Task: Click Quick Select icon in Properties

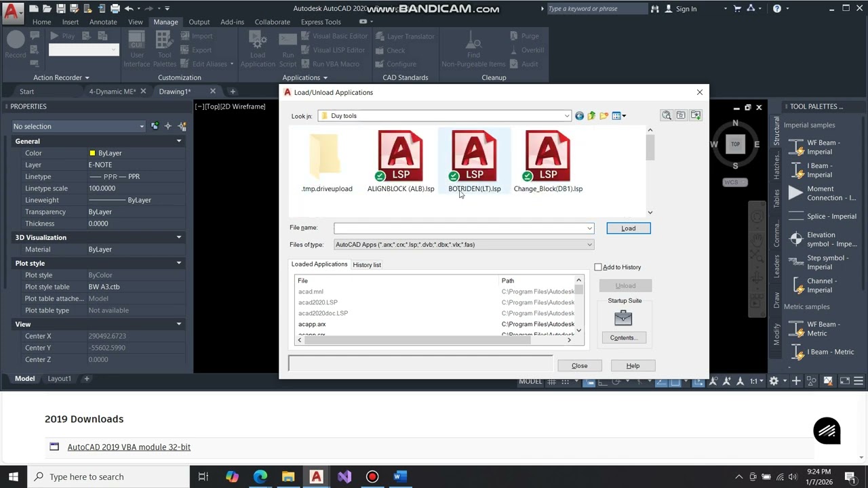Action: [x=182, y=126]
